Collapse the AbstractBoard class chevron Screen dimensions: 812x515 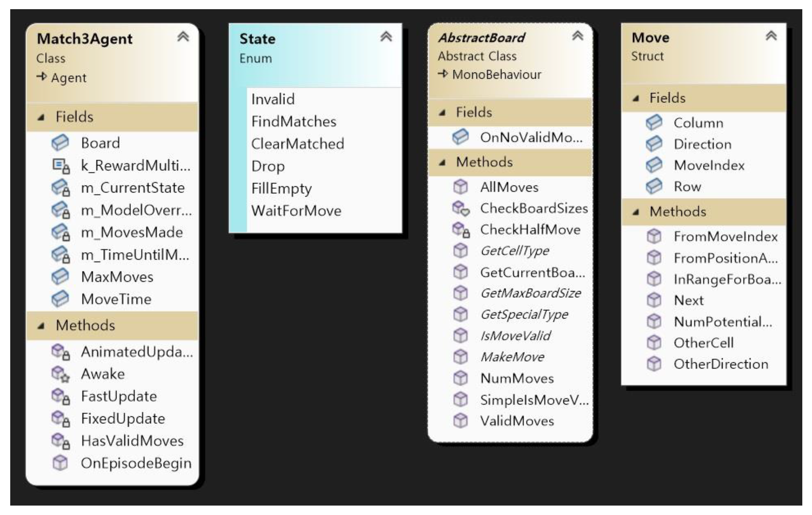[577, 36]
